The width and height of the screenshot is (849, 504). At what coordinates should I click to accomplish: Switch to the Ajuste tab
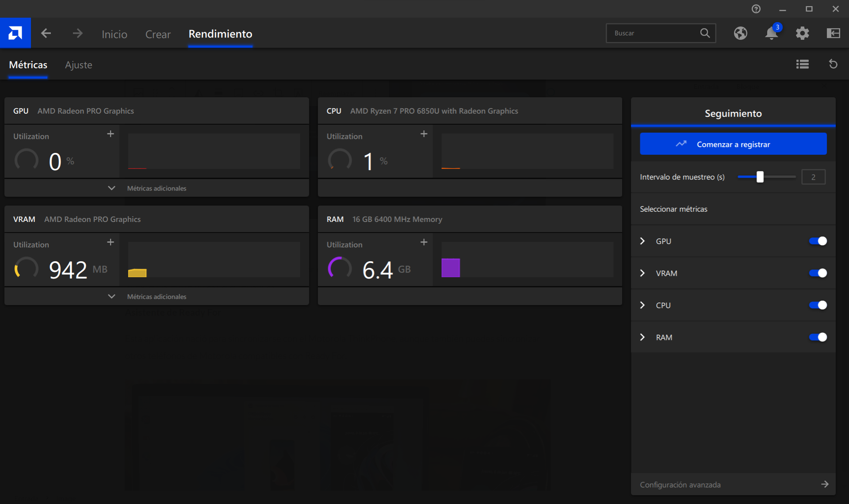click(x=78, y=65)
